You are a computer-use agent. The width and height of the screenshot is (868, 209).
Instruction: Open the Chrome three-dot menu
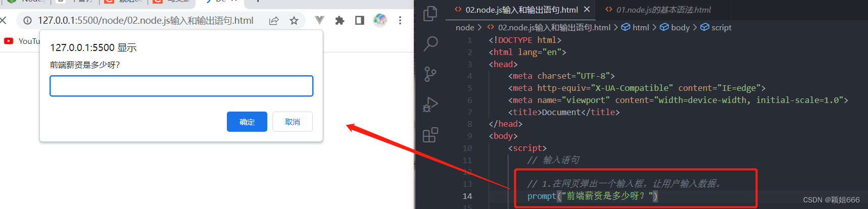click(400, 21)
